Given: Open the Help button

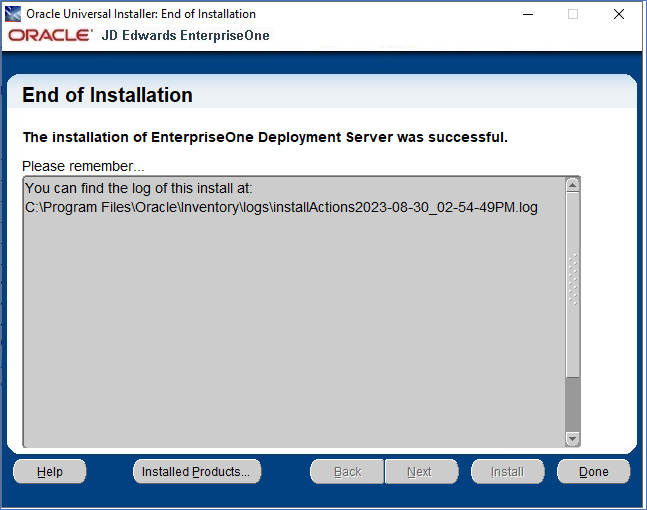Looking at the screenshot, I should (x=50, y=471).
